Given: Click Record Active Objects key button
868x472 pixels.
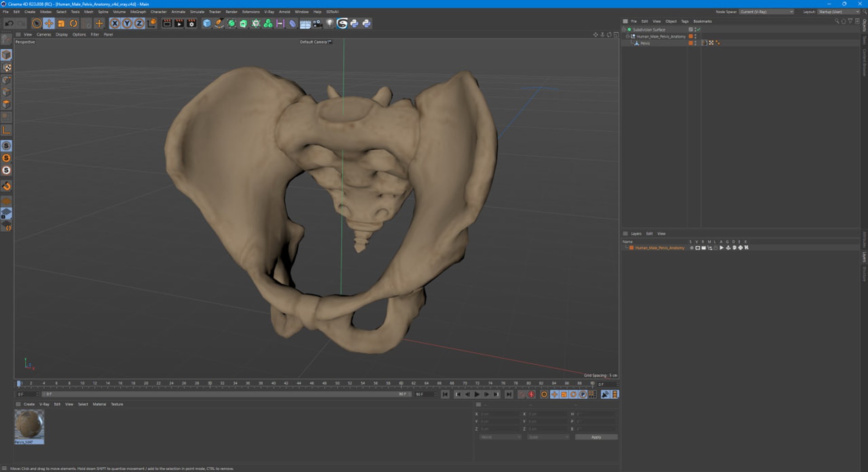Looking at the screenshot, I should point(522,395).
